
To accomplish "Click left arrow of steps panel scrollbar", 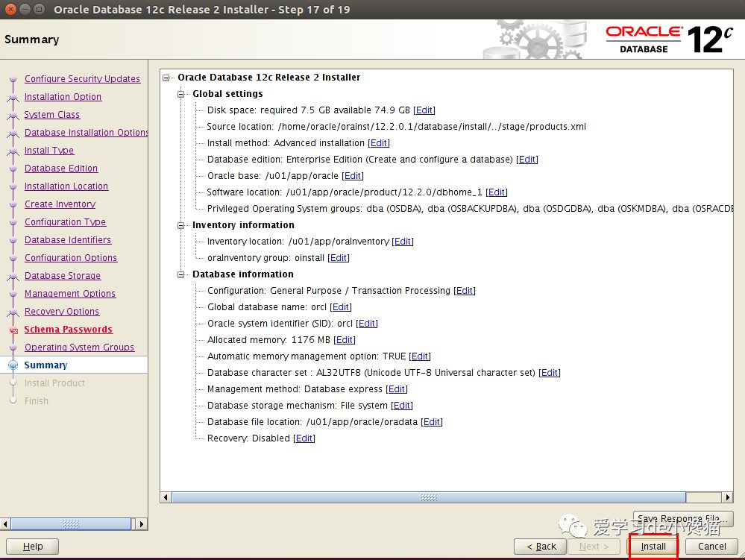I will click(5, 524).
